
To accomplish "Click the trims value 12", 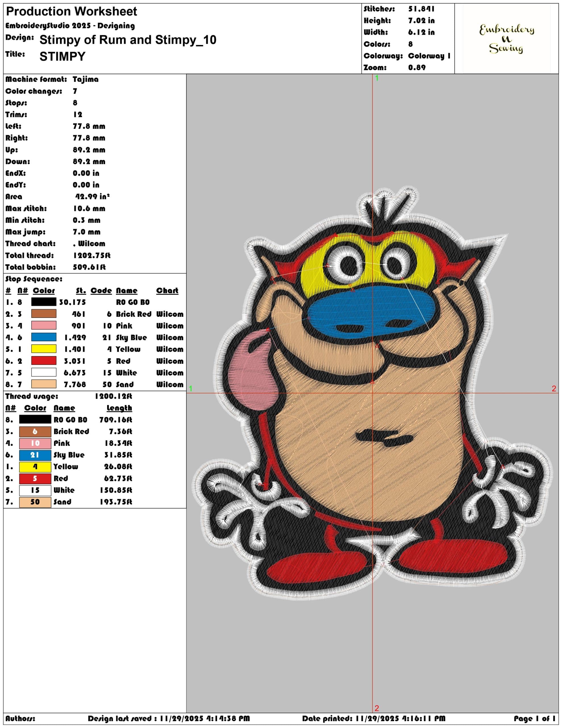I will 78,114.
